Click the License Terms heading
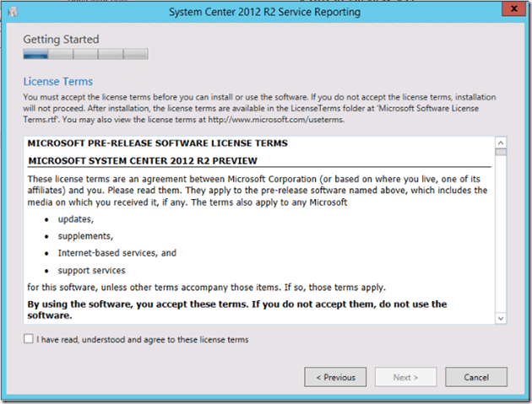The height and width of the screenshot is (404, 532). coord(57,82)
